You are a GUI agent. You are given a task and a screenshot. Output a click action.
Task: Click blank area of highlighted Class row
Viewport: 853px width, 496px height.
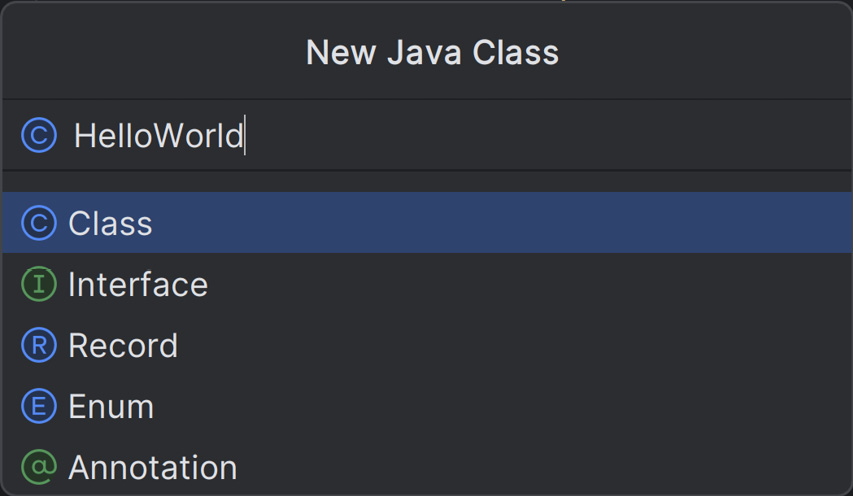[x=500, y=223]
